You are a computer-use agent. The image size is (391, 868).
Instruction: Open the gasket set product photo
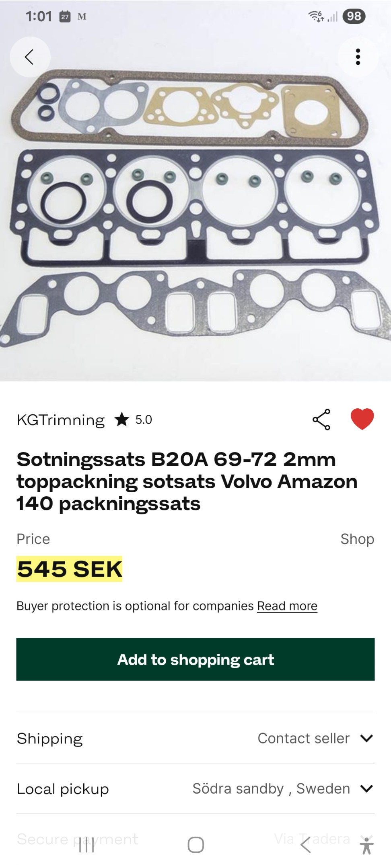[x=195, y=209]
